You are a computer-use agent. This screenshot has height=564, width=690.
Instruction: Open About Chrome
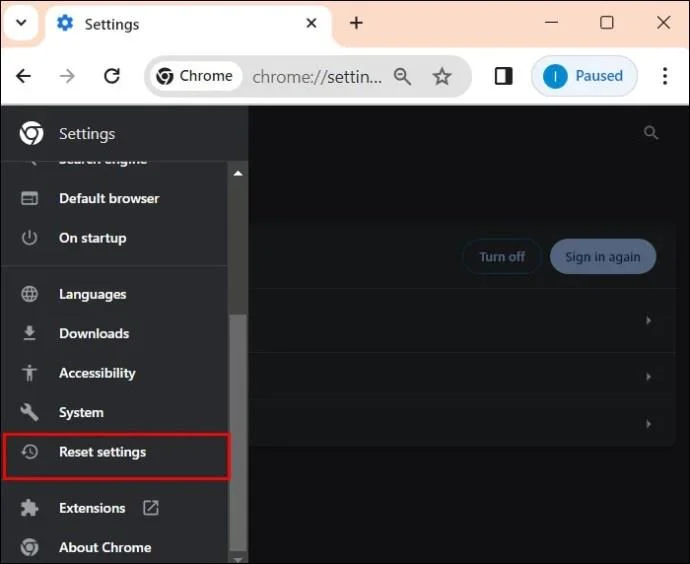click(114, 547)
